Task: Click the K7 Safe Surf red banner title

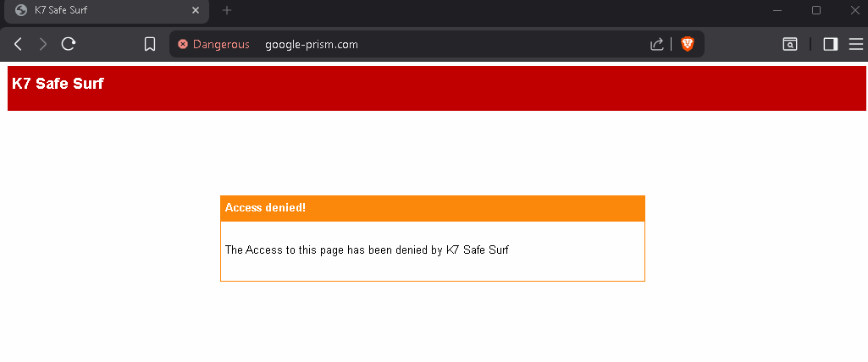Action: [x=58, y=84]
